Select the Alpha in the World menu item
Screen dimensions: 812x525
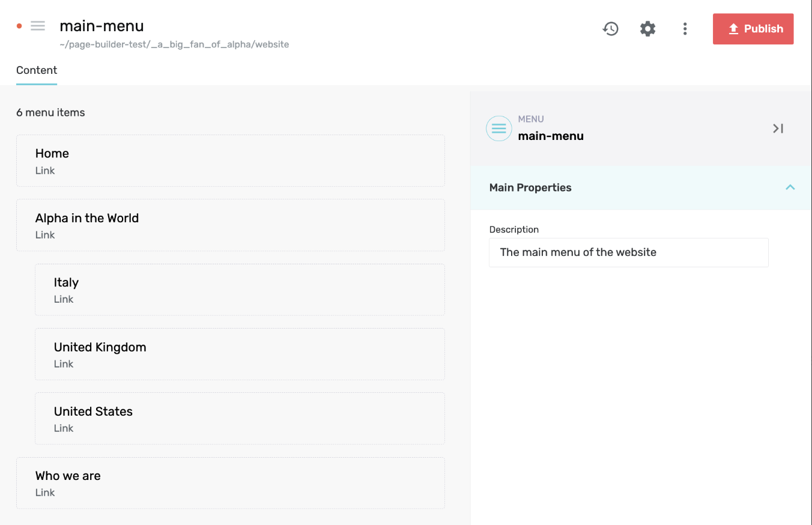231,225
